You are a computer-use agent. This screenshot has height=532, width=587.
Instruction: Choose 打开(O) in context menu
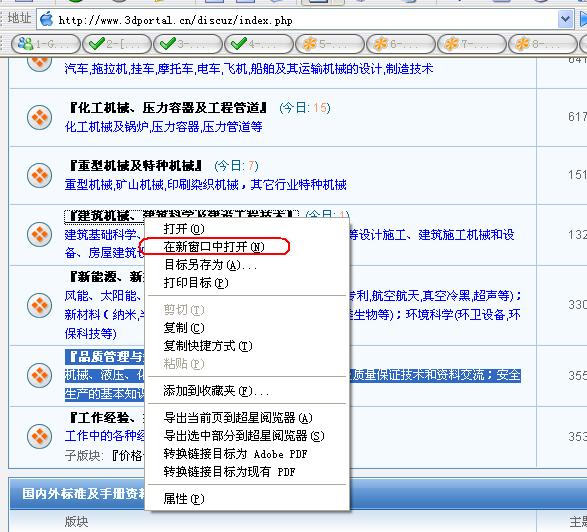coord(247,229)
